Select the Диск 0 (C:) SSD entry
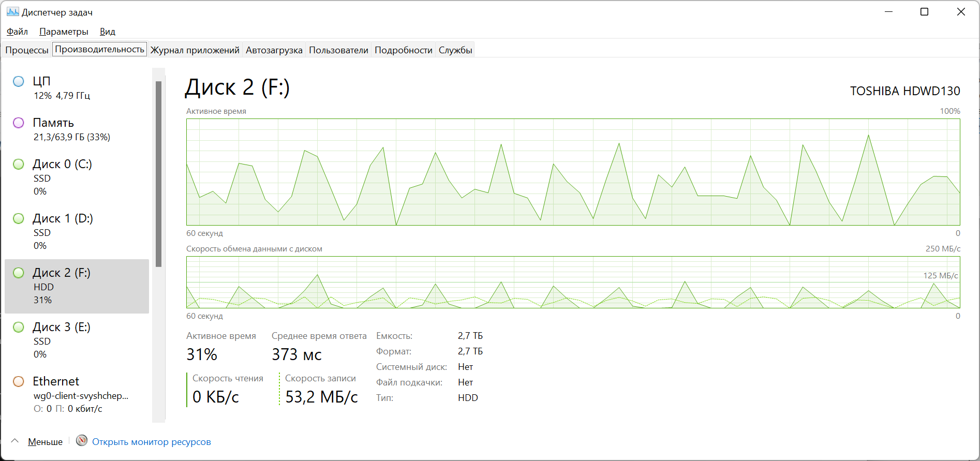This screenshot has width=980, height=461. click(77, 177)
